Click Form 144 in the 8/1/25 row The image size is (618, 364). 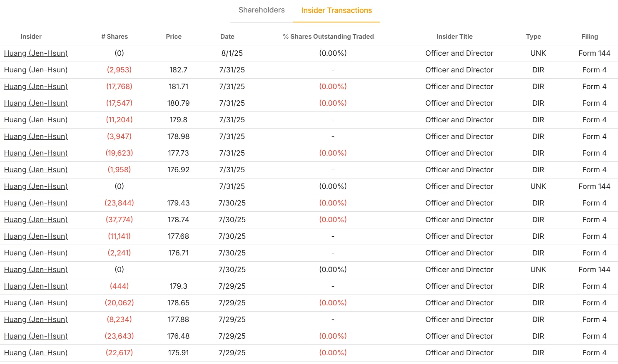click(594, 53)
